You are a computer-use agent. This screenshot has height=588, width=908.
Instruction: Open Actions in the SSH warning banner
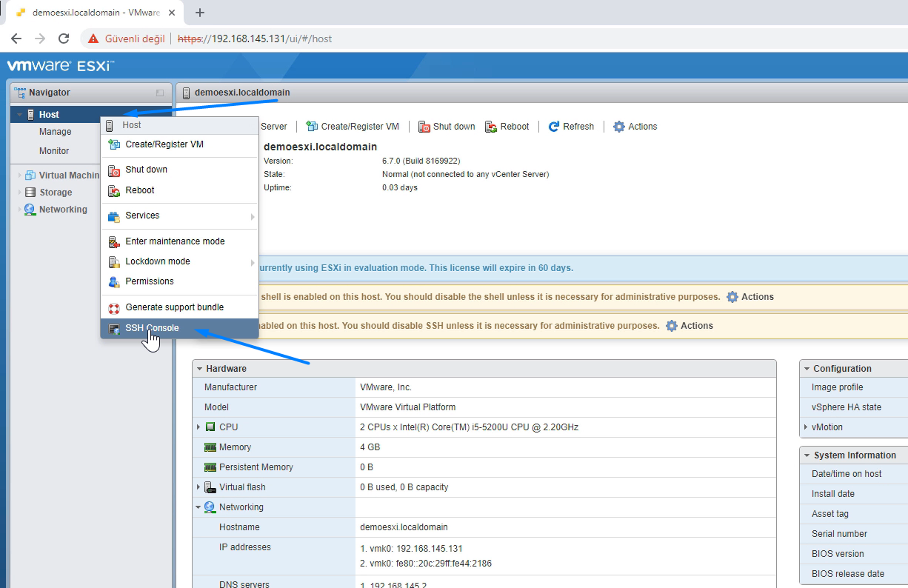point(689,326)
